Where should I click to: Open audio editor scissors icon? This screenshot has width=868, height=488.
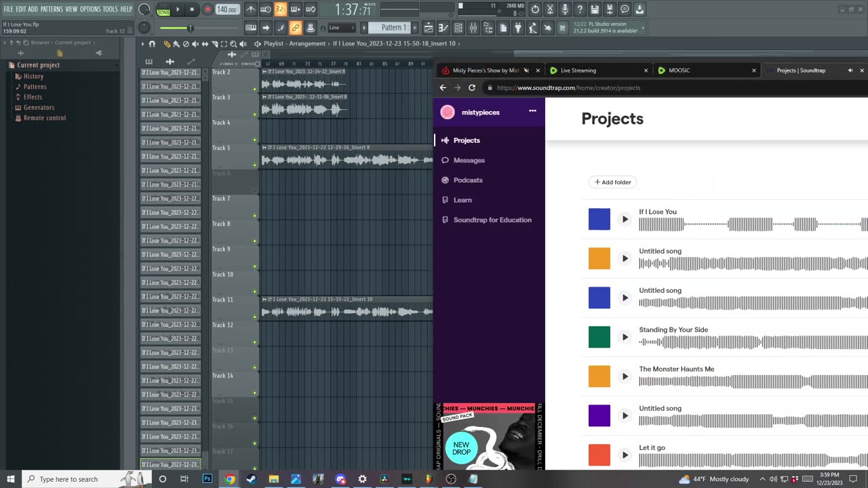click(x=550, y=9)
